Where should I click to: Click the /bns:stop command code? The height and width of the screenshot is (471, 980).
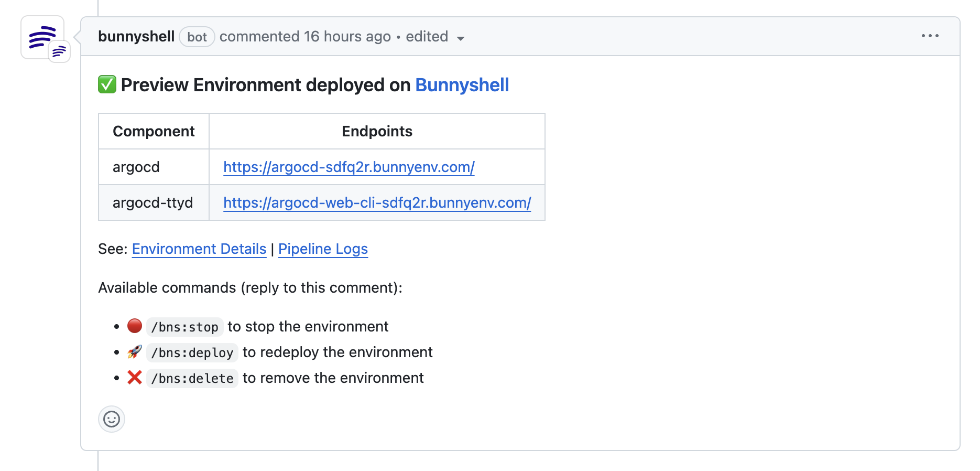[184, 327]
